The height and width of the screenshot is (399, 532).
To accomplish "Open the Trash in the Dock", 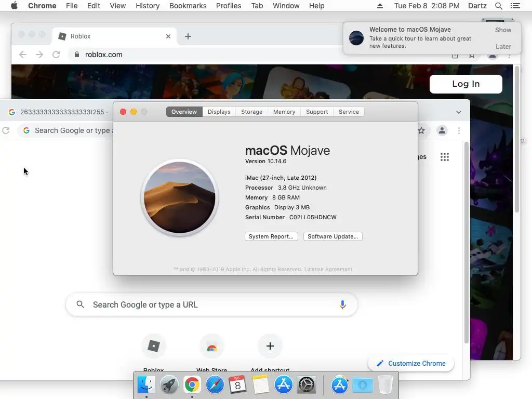I will [385, 385].
